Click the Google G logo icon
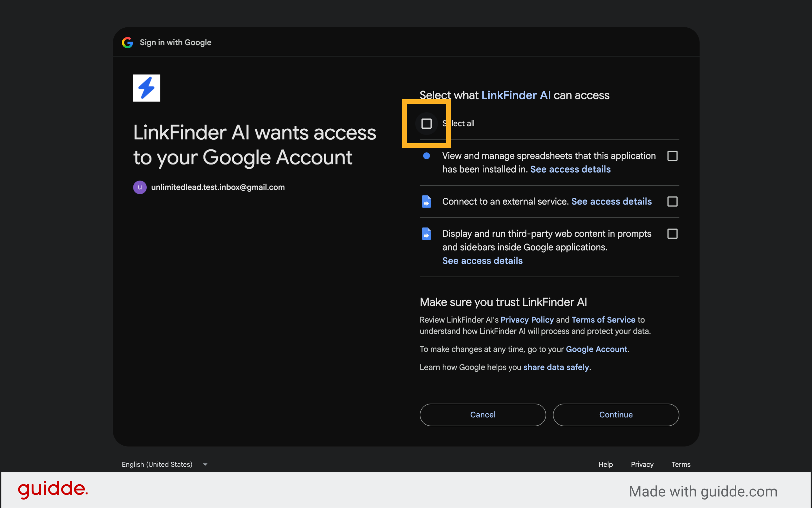The width and height of the screenshot is (812, 508). click(x=127, y=42)
